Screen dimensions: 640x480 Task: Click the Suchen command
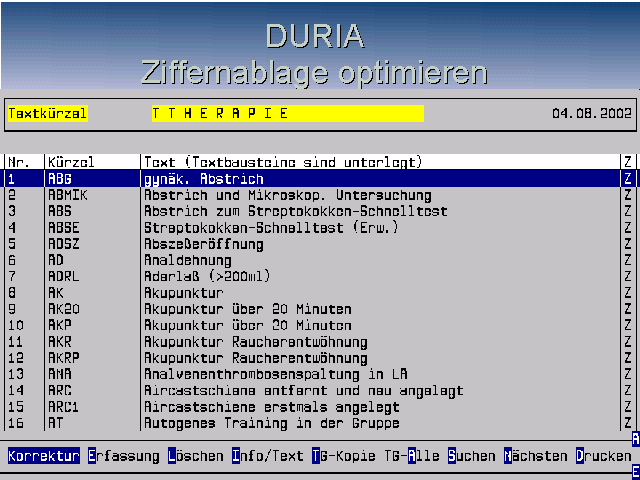click(472, 456)
